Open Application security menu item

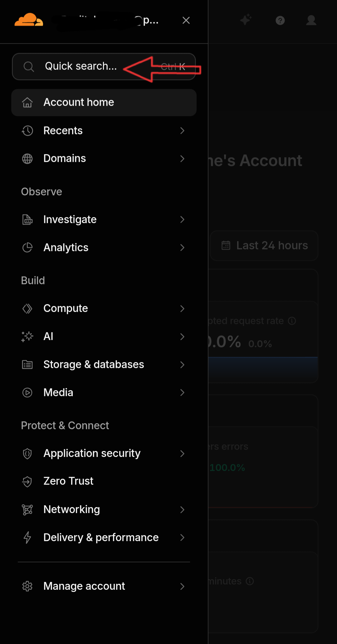point(104,453)
